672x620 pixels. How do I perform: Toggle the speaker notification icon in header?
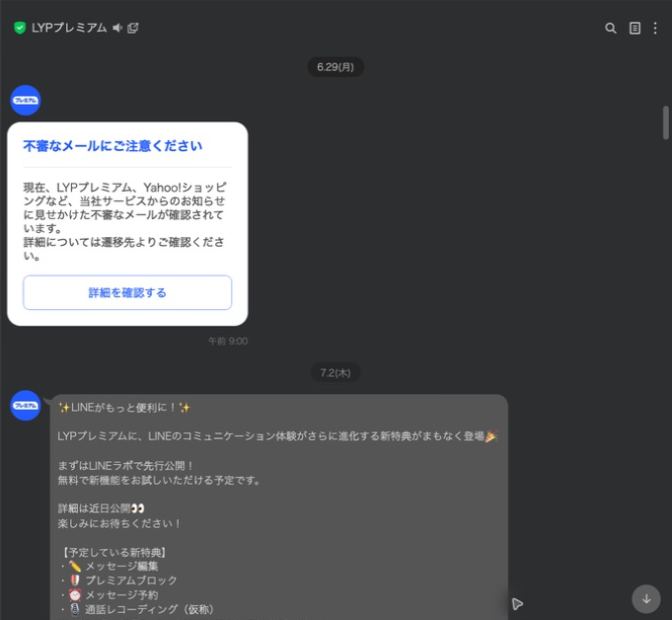(117, 28)
